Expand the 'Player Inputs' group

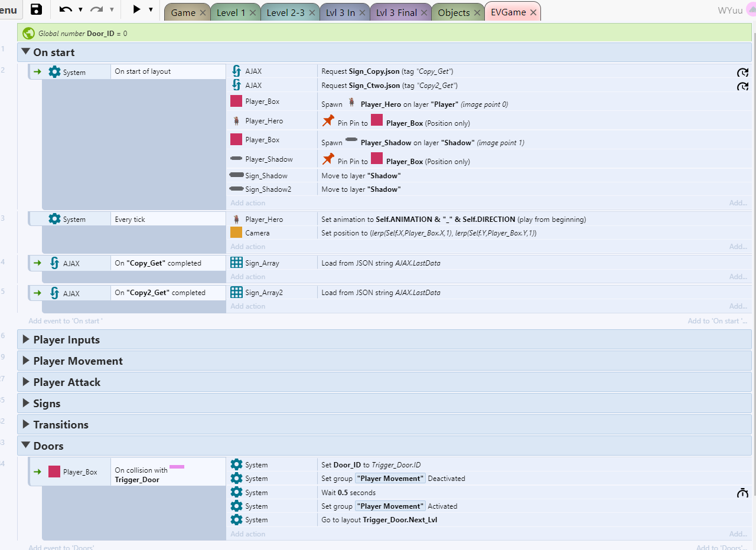tap(25, 339)
